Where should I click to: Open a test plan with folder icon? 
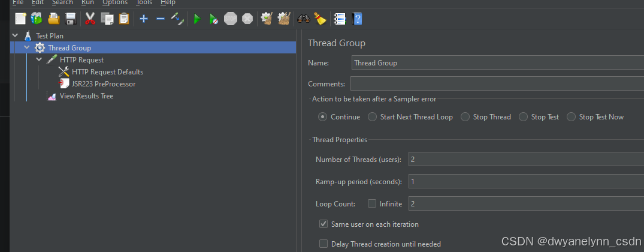[x=54, y=19]
